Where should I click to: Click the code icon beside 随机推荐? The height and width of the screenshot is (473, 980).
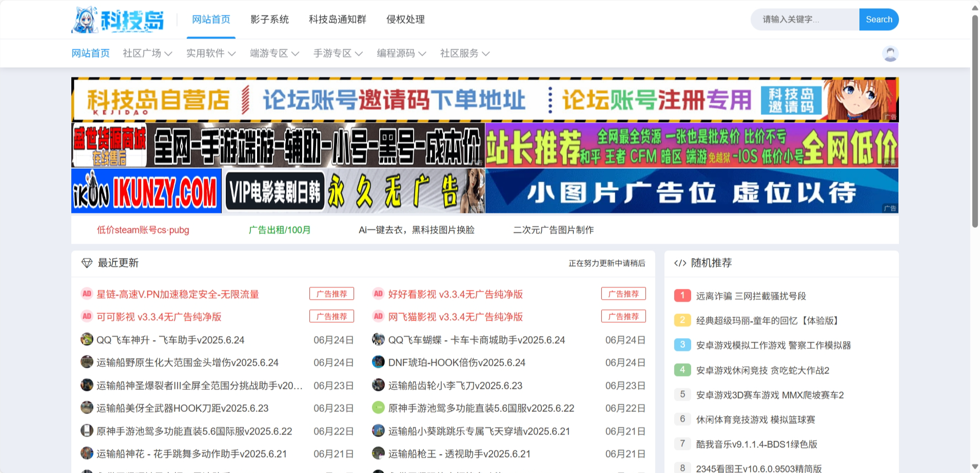(680, 263)
